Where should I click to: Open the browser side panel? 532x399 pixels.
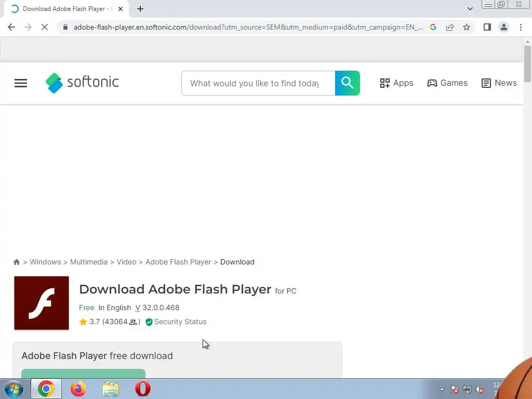coord(487,27)
